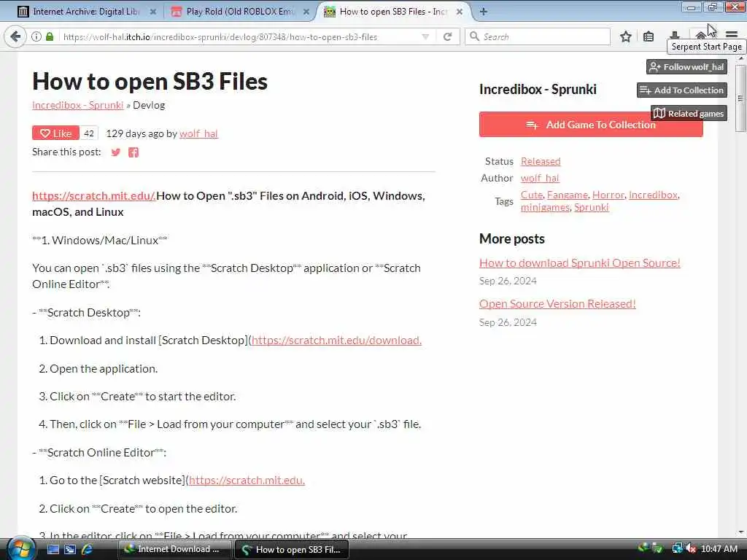Launch Internet Explorer from quick launch
The width and height of the screenshot is (747, 560).
pos(87,550)
